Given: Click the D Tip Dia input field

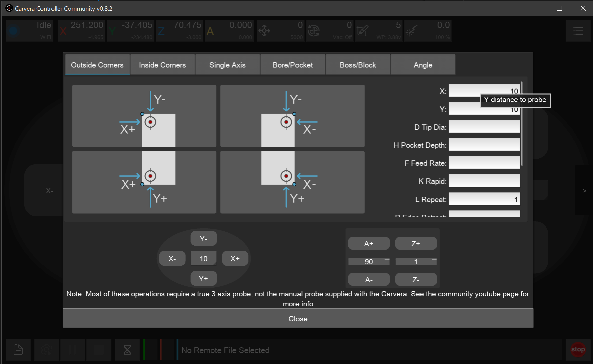Looking at the screenshot, I should pyautogui.click(x=484, y=127).
